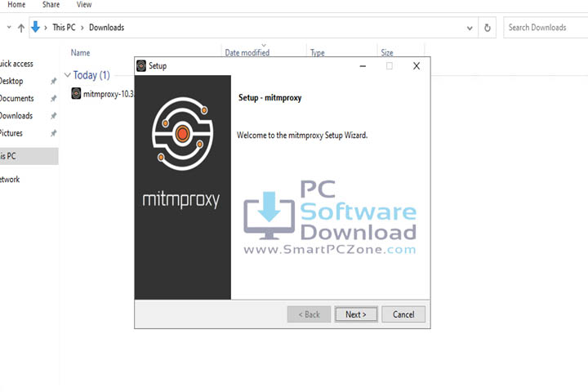
Task: Close the Setup dialog window
Action: [x=416, y=66]
